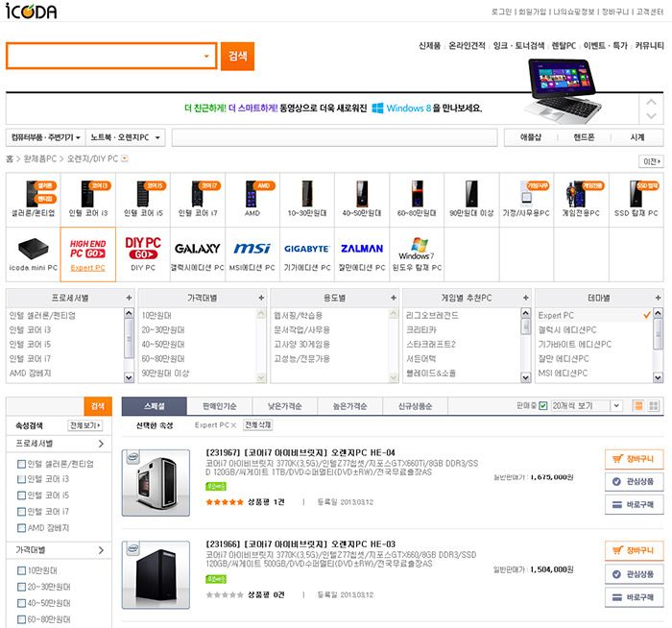The image size is (672, 628).
Task: Open the 인텔 코어 i3 category icon
Action: pos(88,200)
